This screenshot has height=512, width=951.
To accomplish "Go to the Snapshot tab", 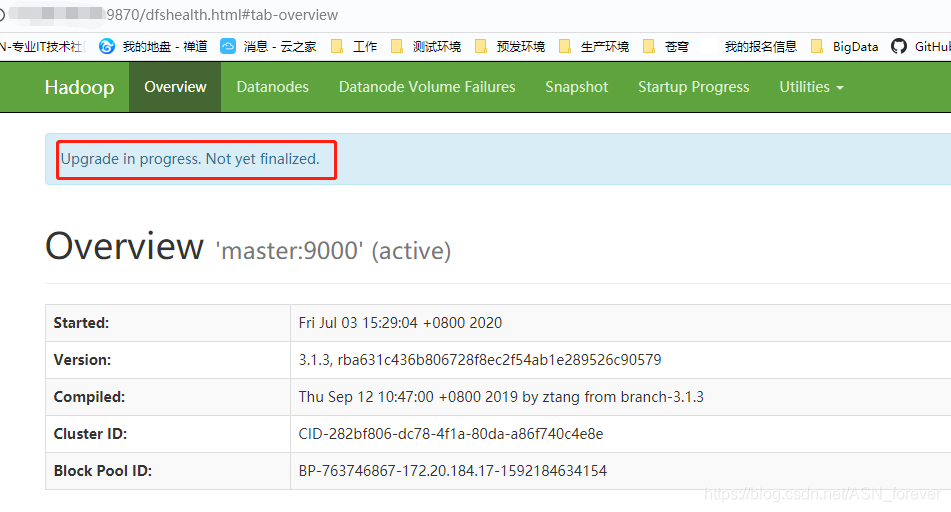I will 576,87.
